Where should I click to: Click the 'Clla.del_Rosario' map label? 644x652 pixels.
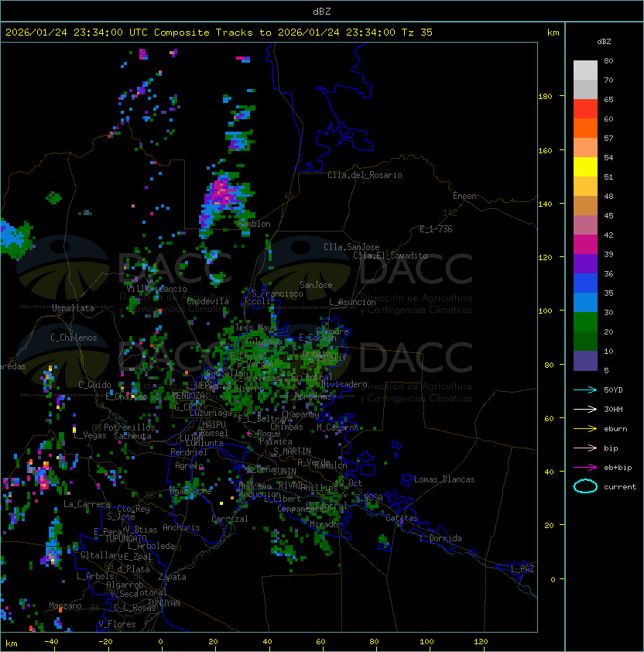coord(365,175)
